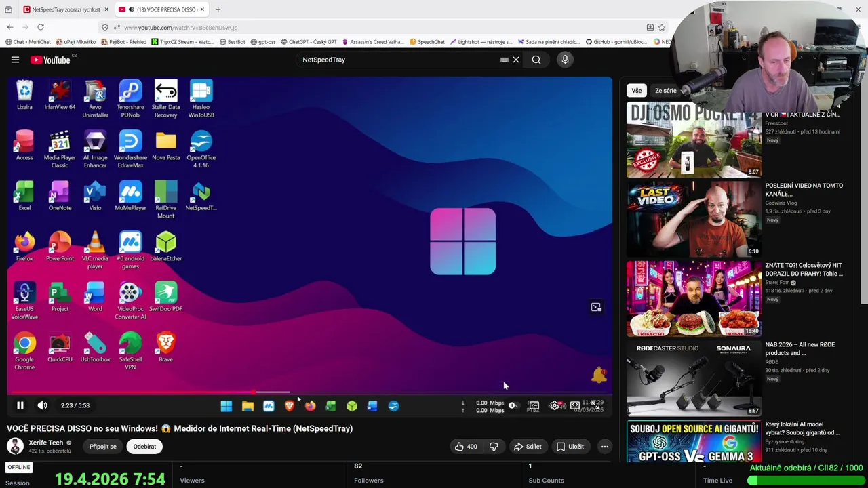This screenshot has height=488, width=868.
Task: Dislike the video
Action: (x=494, y=446)
